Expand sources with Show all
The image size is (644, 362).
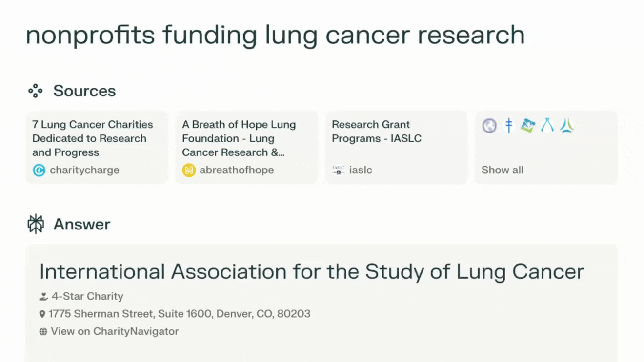click(503, 170)
